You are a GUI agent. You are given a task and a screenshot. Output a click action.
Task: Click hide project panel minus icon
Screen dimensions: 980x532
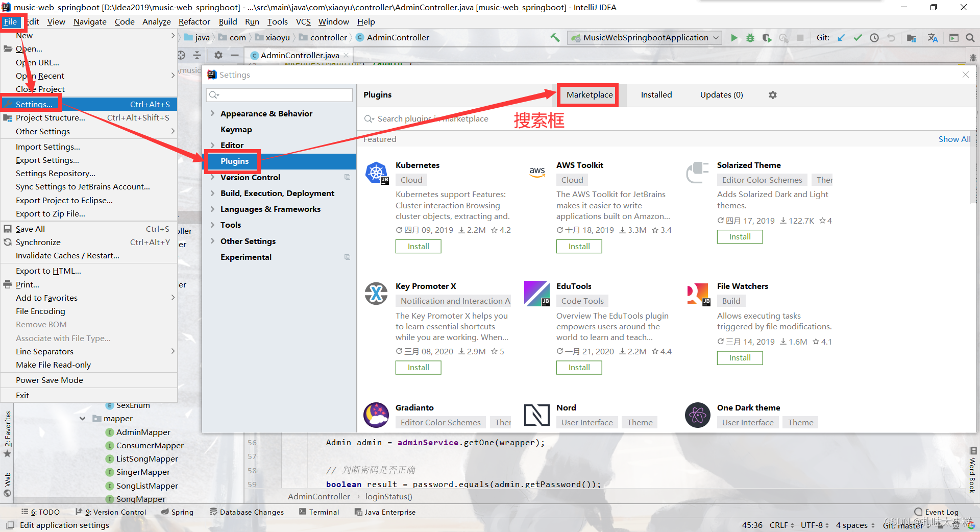[x=235, y=55]
